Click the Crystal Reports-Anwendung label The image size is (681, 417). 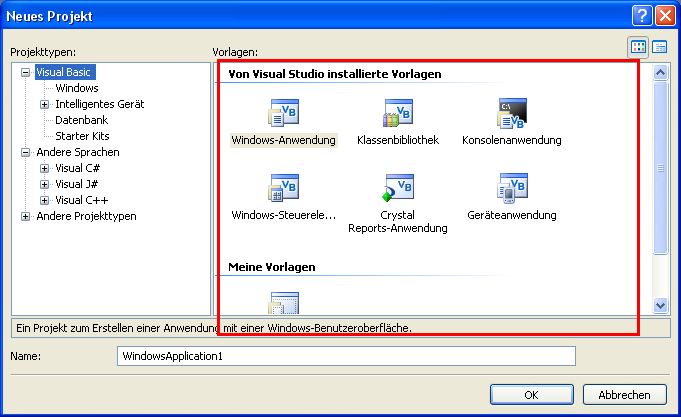398,222
